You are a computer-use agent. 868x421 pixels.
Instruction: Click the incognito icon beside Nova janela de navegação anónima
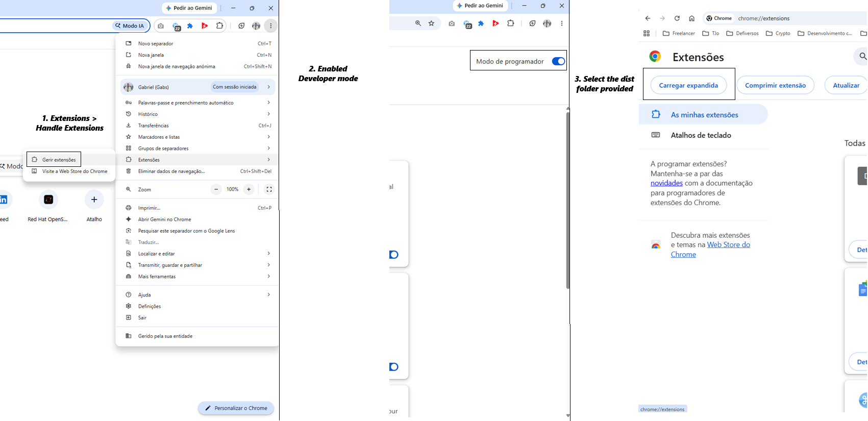click(x=129, y=66)
